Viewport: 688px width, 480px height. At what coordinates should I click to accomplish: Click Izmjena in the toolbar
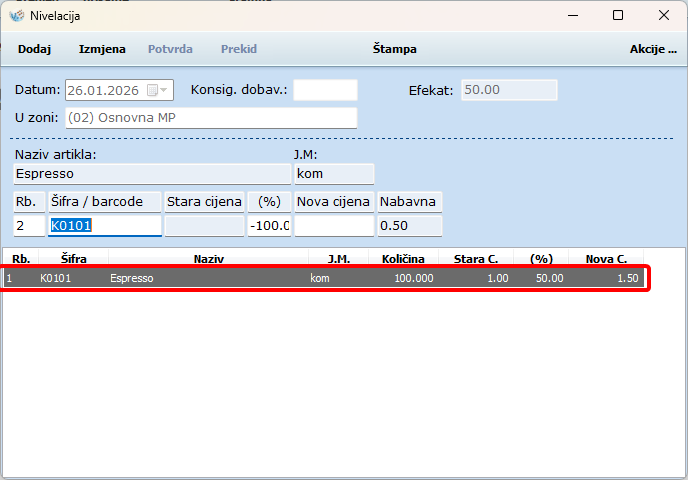click(x=102, y=49)
